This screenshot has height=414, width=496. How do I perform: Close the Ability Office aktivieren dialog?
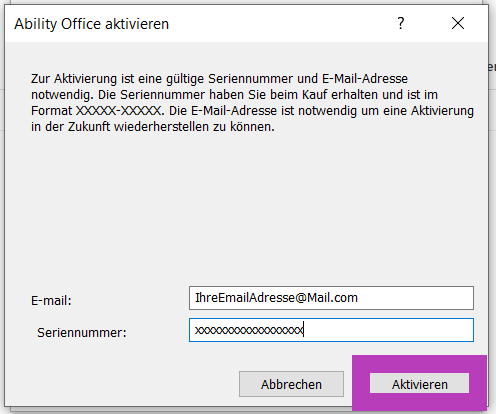(458, 23)
